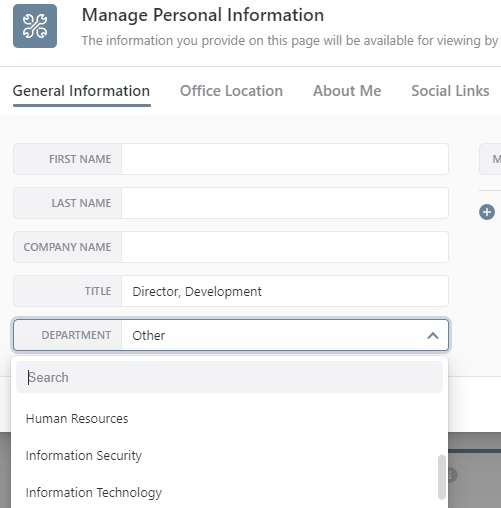
Task: Click the crossed wrenches settings icon
Action: click(x=35, y=26)
